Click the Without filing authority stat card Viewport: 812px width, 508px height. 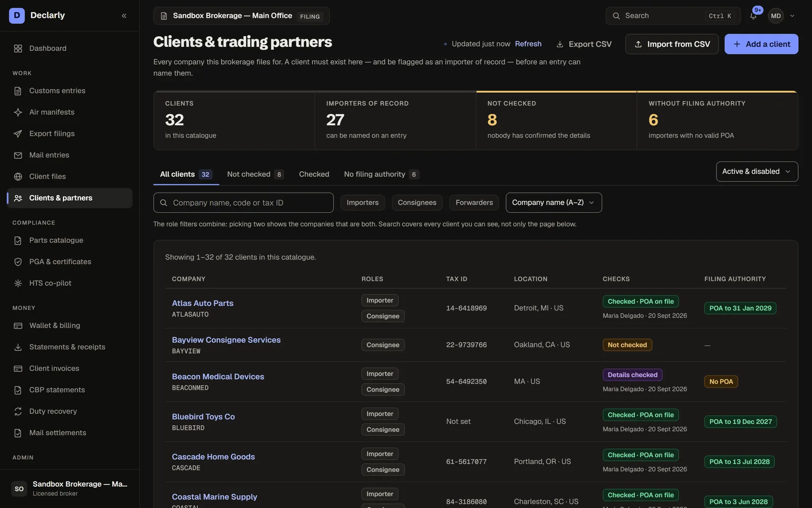click(718, 120)
